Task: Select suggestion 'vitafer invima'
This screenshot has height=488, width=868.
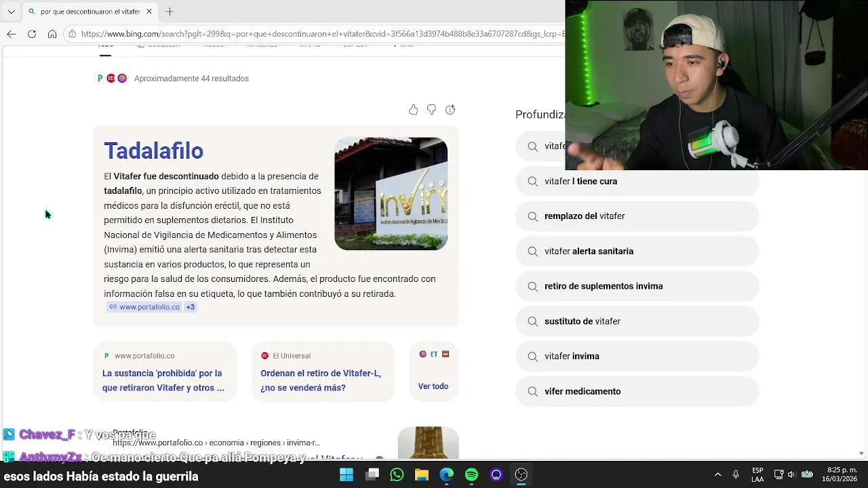Action: click(x=637, y=356)
